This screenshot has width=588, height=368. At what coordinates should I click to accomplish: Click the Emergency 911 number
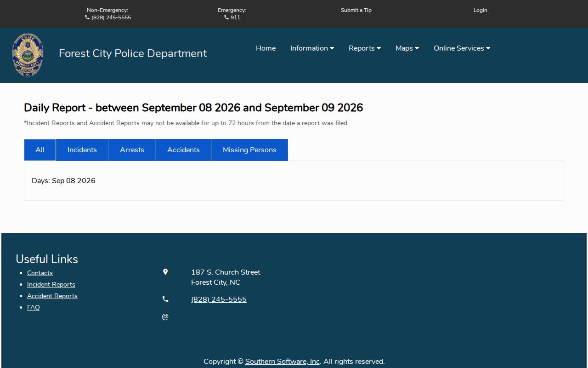(x=235, y=17)
